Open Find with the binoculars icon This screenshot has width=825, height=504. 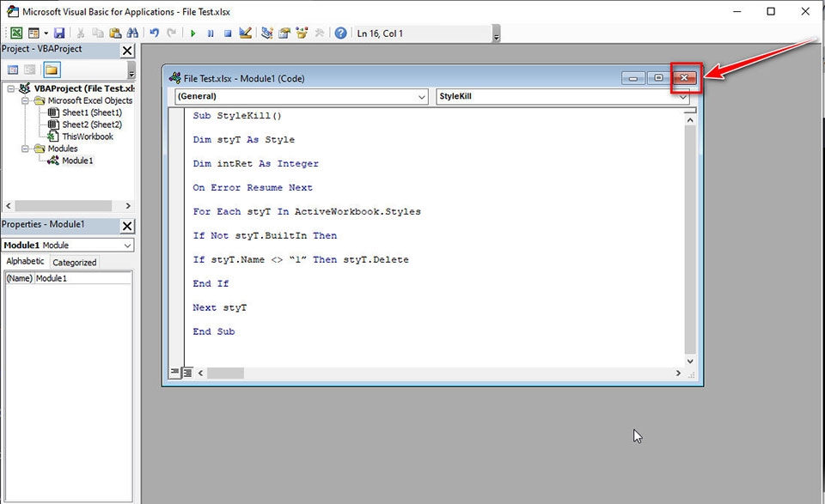pos(132,33)
